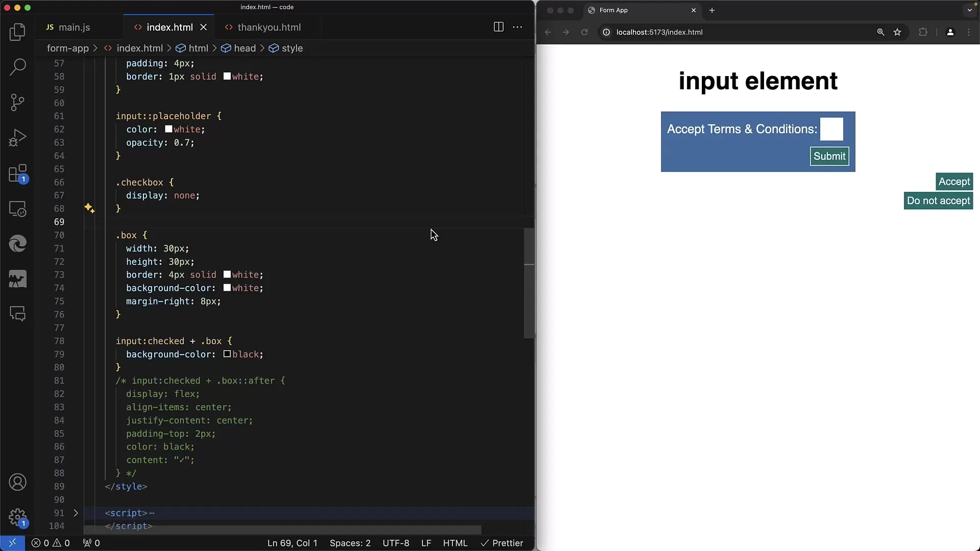Click the white checkbox box in preview
The image size is (980, 551).
tap(831, 129)
